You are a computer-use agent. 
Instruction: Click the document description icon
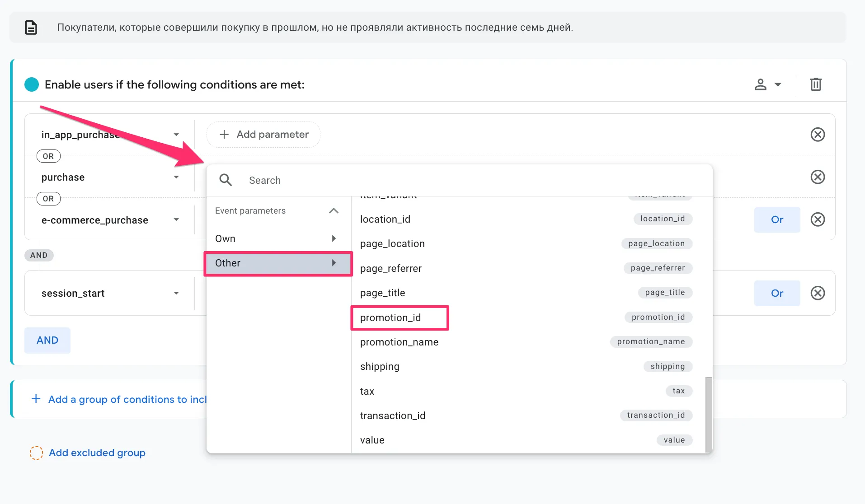pyautogui.click(x=31, y=28)
